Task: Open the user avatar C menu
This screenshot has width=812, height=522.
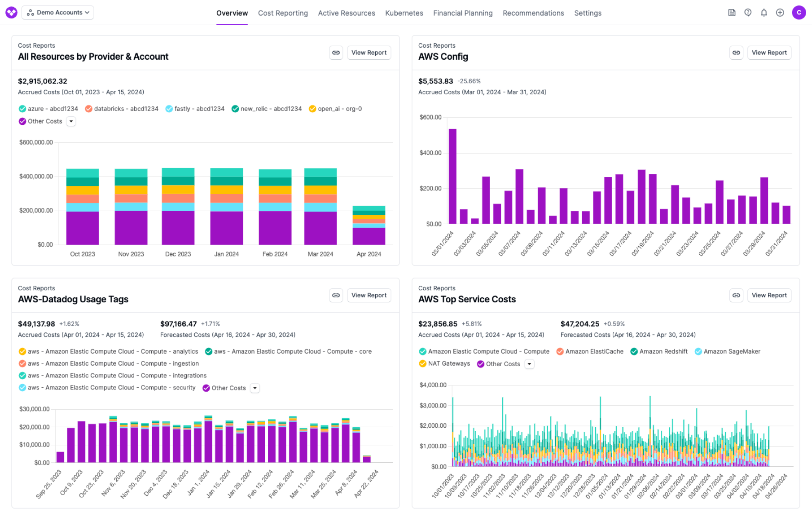Action: (799, 13)
